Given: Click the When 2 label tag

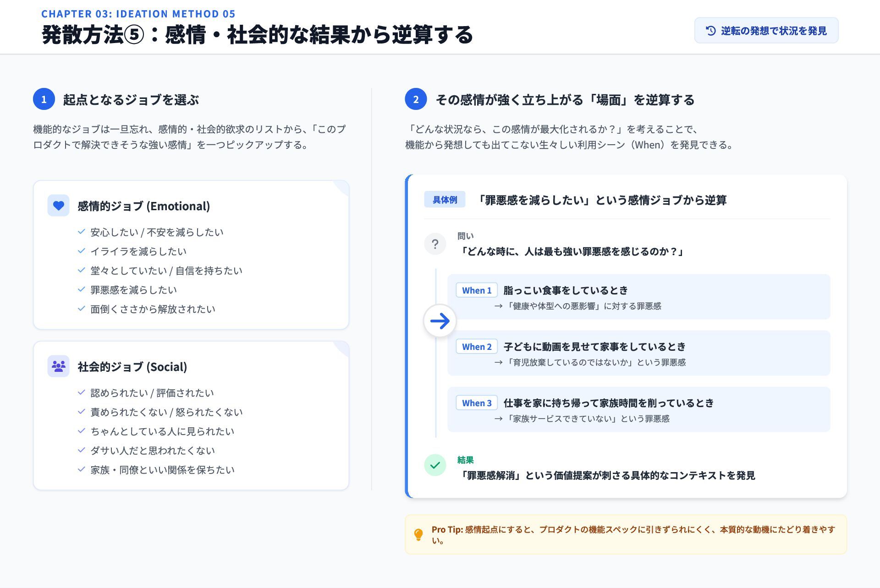Looking at the screenshot, I should (477, 347).
